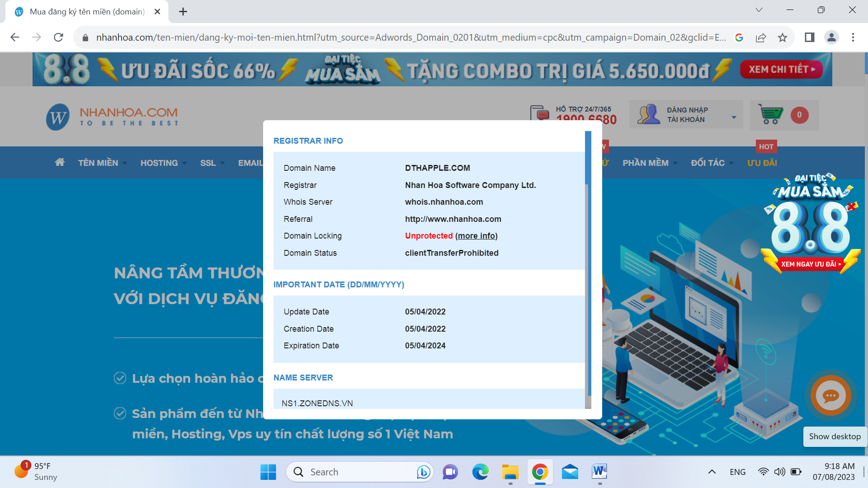Screen dimensions: 868x488
Task: Click the address bar URL field
Action: pos(410,38)
